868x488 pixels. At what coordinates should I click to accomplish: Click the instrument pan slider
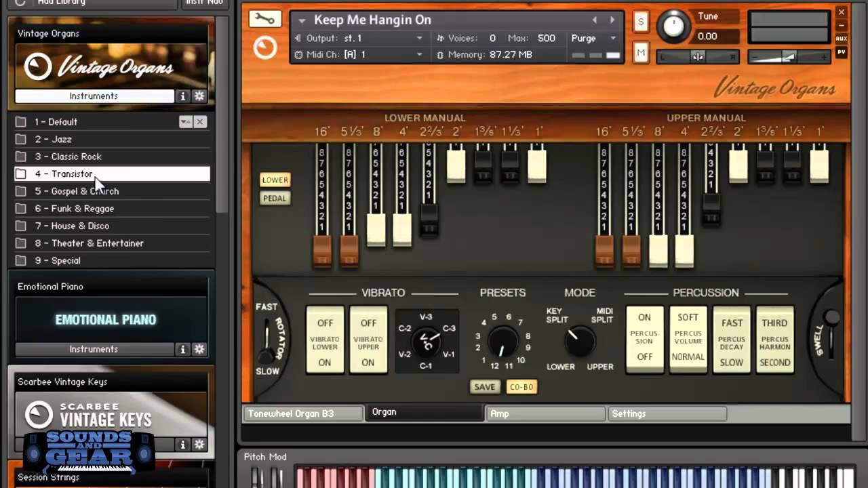[697, 58]
